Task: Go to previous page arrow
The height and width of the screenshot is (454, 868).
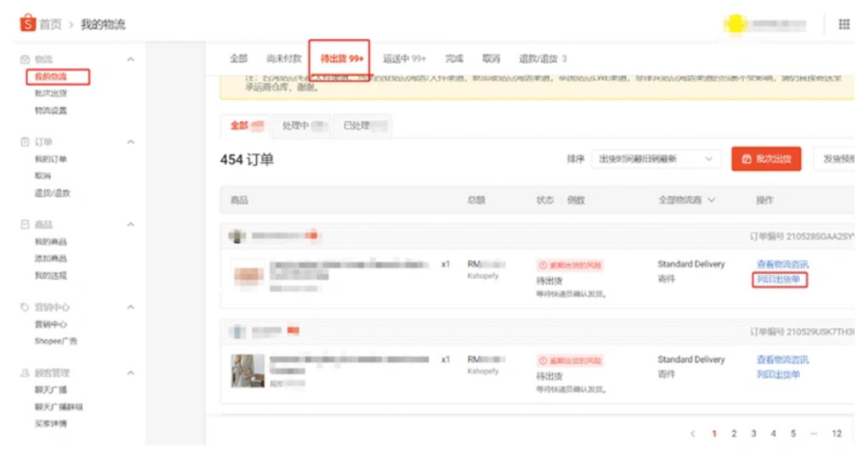Action: click(693, 433)
